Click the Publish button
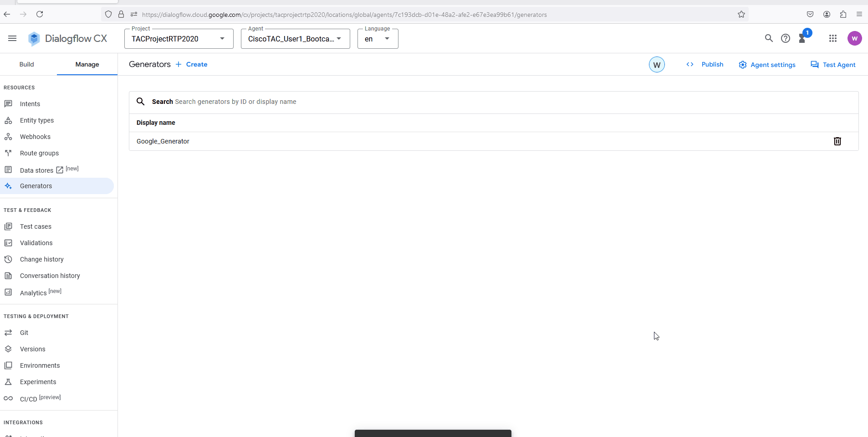The width and height of the screenshot is (868, 437). pyautogui.click(x=705, y=64)
